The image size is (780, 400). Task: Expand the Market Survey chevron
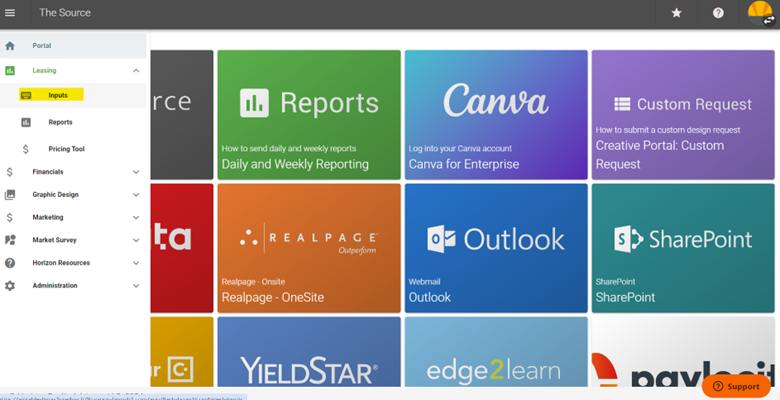pos(136,240)
